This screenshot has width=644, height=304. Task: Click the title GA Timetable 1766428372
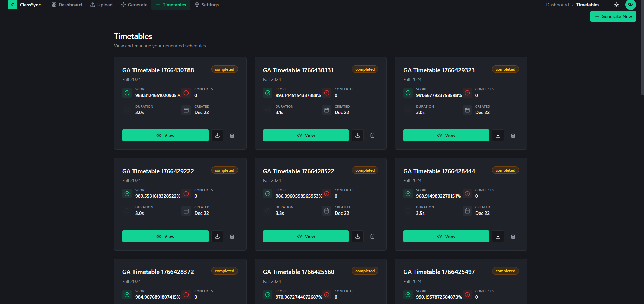tap(158, 272)
